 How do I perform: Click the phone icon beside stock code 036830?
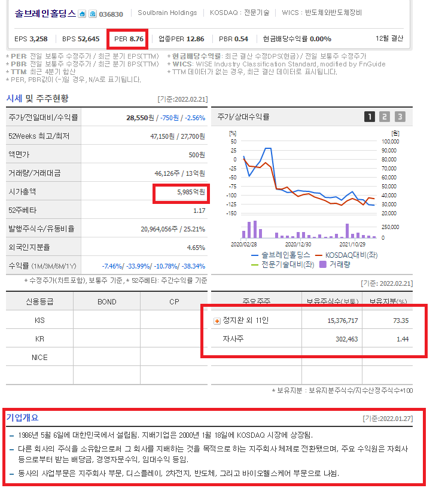[x=93, y=14]
